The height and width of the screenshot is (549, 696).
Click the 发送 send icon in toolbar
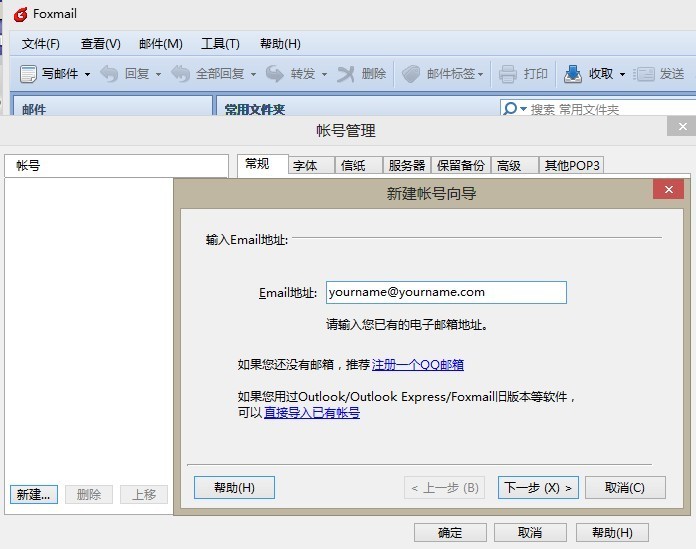click(645, 74)
